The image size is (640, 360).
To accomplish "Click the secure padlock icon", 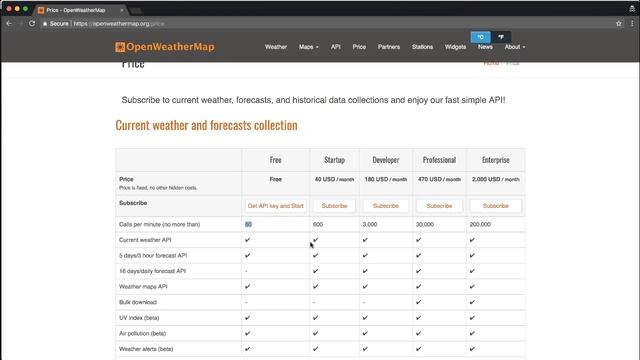I will click(x=45, y=24).
